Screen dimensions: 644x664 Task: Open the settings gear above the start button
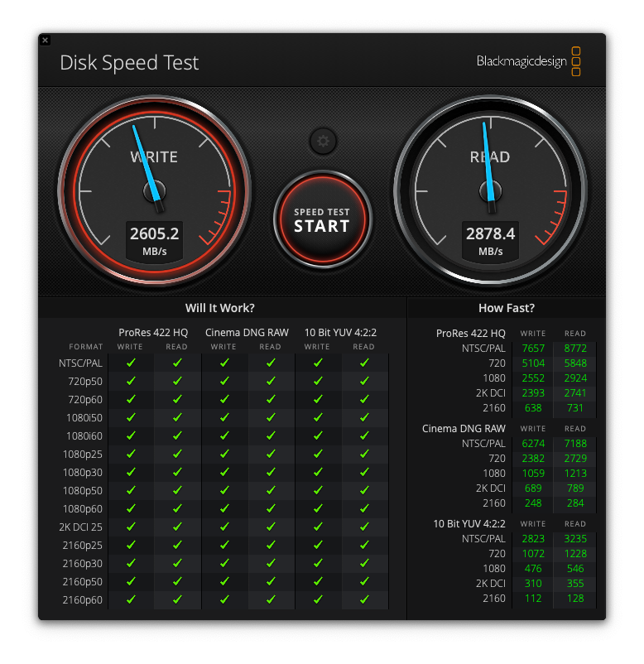pos(323,141)
